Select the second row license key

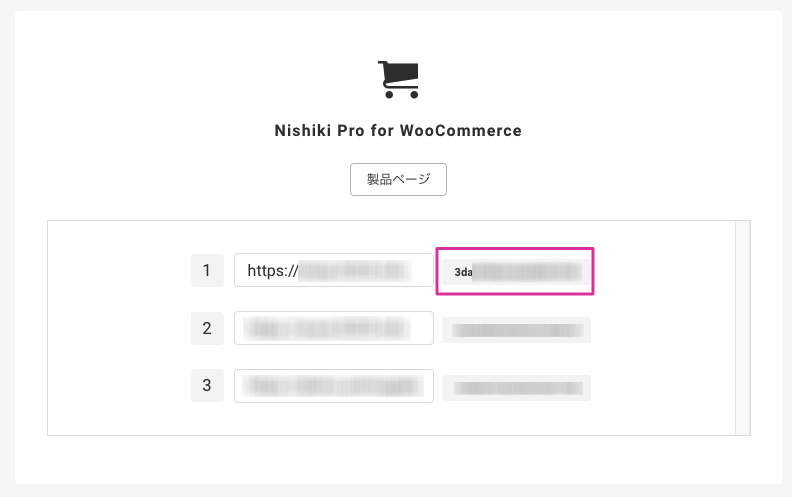[x=516, y=330]
